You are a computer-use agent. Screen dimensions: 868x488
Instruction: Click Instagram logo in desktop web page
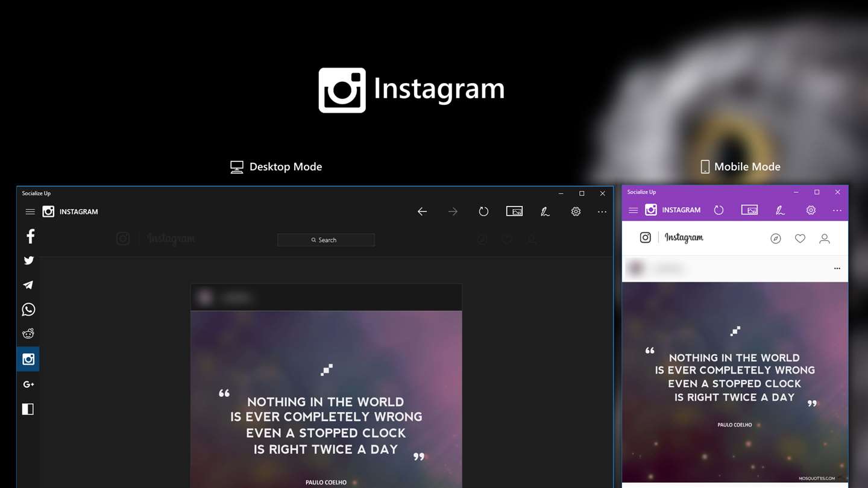123,239
